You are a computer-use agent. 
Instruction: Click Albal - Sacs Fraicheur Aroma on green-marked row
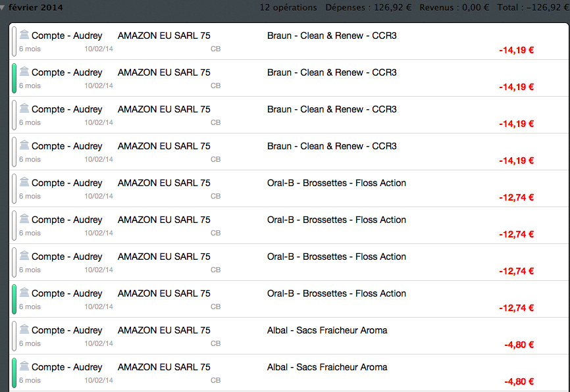click(x=327, y=367)
